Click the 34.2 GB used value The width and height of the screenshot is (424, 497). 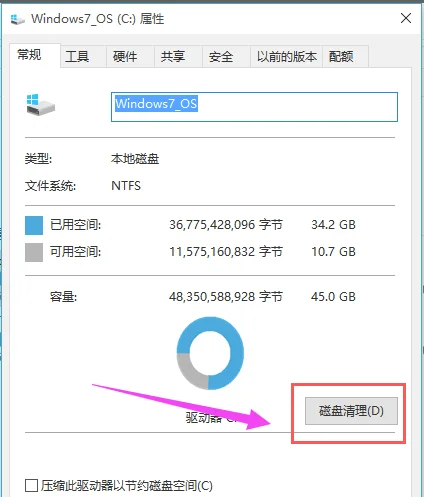[x=333, y=225]
